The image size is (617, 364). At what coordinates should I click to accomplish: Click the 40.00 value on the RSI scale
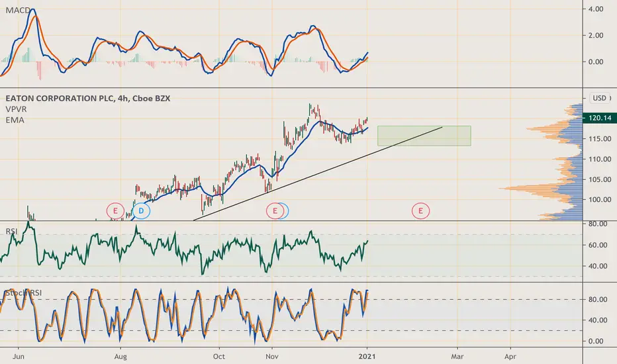click(x=598, y=266)
